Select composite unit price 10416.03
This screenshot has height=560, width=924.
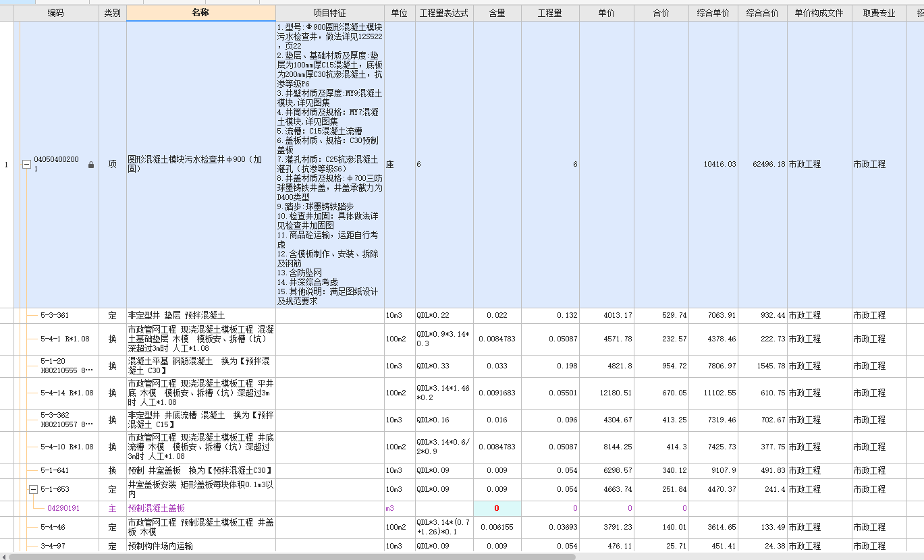(x=713, y=165)
